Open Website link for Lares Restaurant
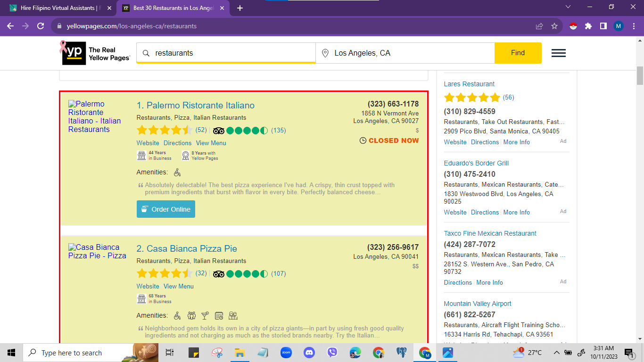 455,142
